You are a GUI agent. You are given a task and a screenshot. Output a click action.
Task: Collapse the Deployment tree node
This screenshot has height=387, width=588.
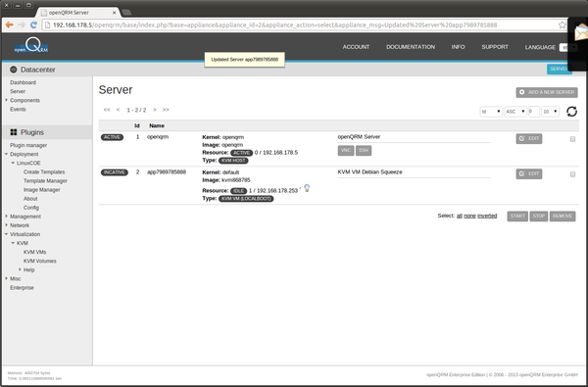pos(7,154)
